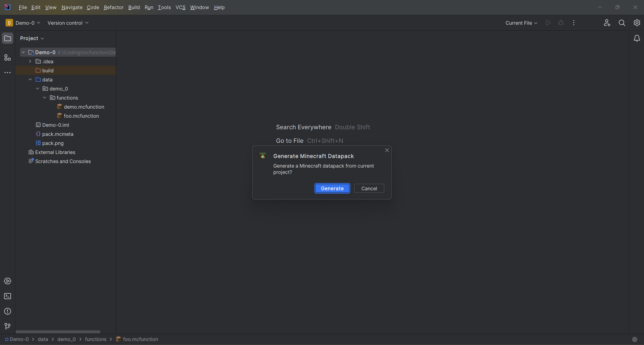This screenshot has height=345, width=644.
Task: Open the Tools menu
Action: click(x=164, y=7)
